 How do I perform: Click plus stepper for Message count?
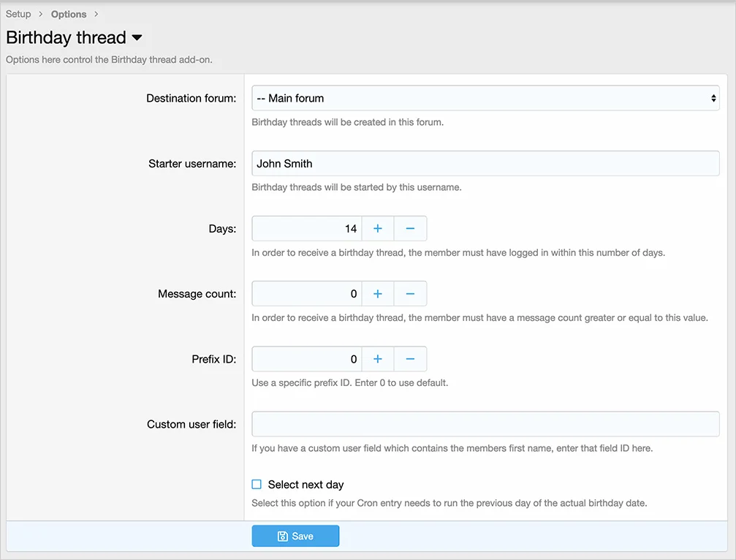(x=378, y=294)
